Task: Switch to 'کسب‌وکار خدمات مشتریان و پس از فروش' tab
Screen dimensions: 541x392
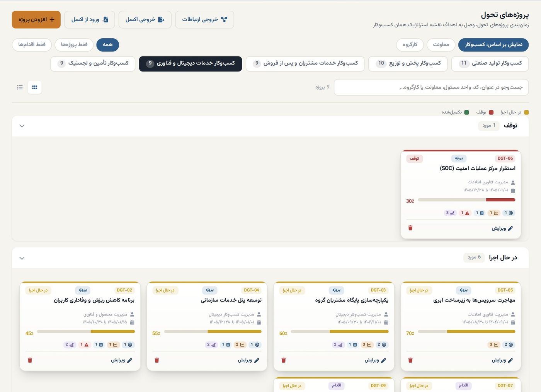Action: tap(305, 64)
